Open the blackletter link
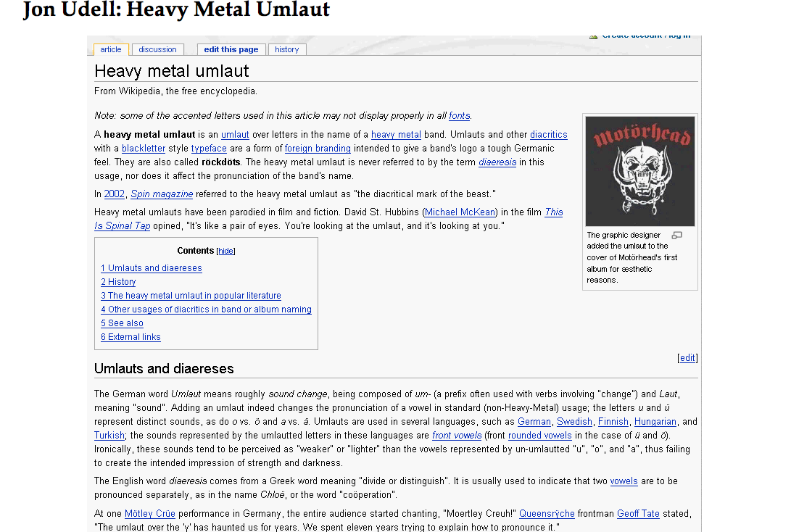Image resolution: width=791 pixels, height=532 pixels. (x=144, y=149)
